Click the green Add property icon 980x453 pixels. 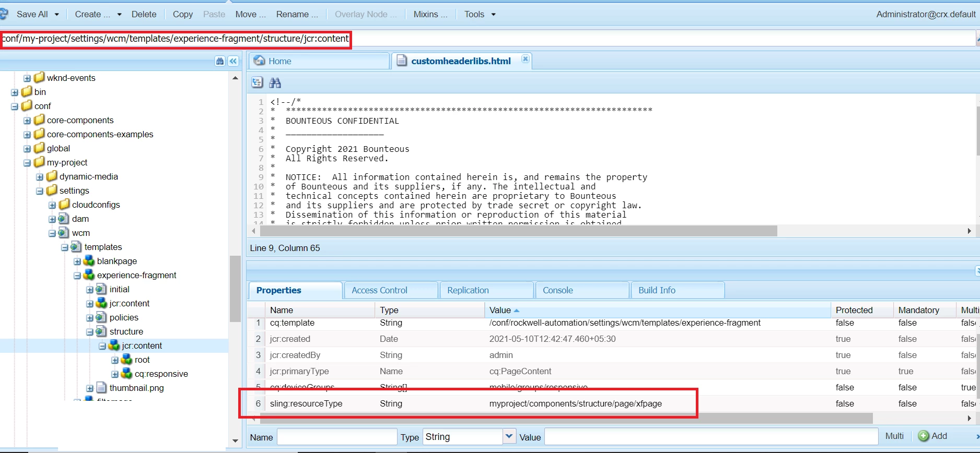tap(924, 436)
